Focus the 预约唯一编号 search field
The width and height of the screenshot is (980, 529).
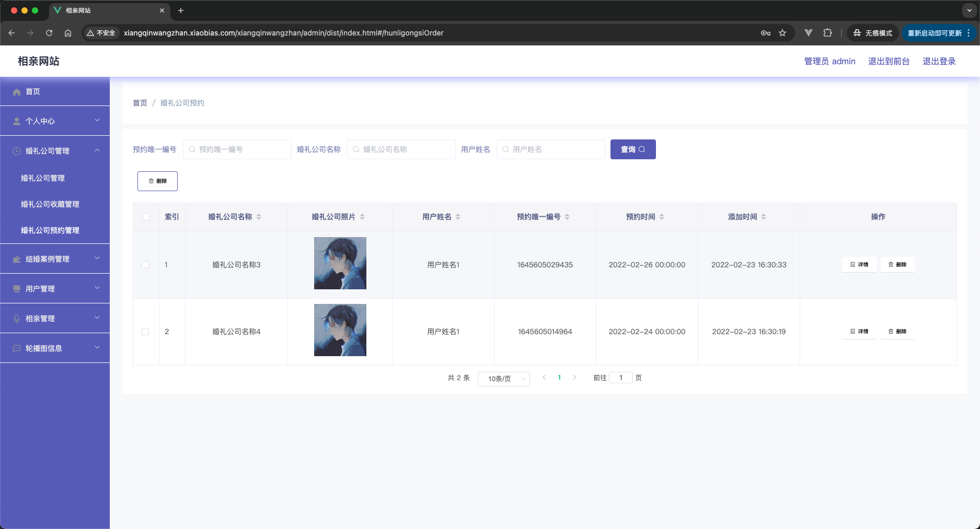pyautogui.click(x=237, y=149)
